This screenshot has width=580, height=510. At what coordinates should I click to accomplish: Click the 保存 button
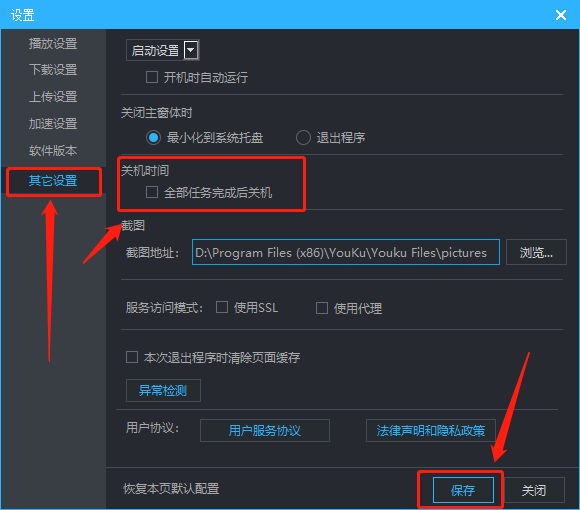[x=463, y=490]
